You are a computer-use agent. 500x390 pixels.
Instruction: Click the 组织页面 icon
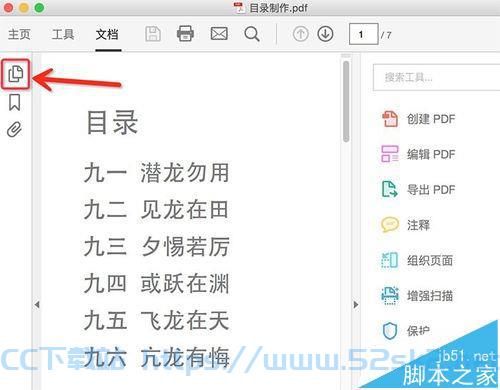tap(390, 260)
